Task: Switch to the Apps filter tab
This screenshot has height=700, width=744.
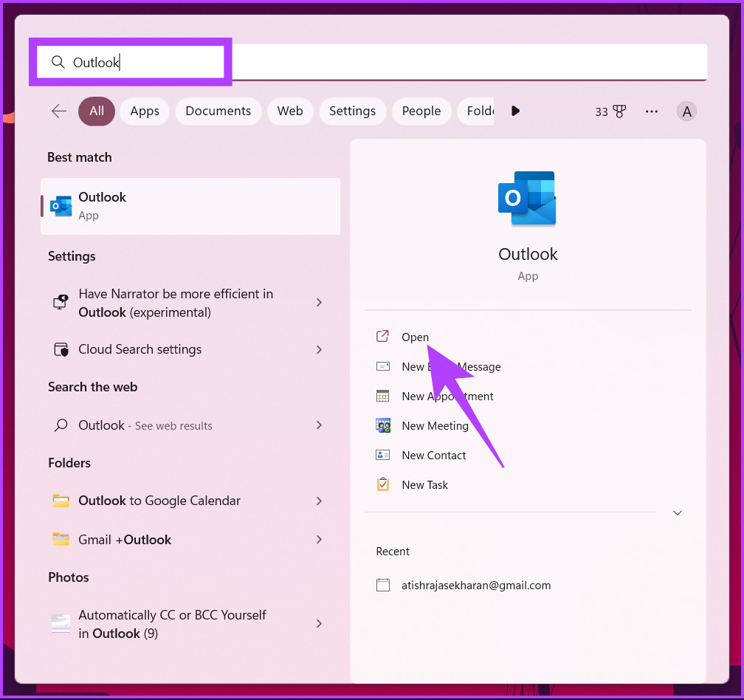Action: coord(145,111)
